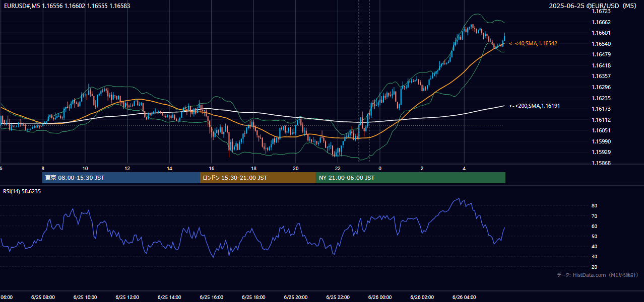Click the 6/25 14:00 date label
The image size is (644, 302).
click(169, 297)
